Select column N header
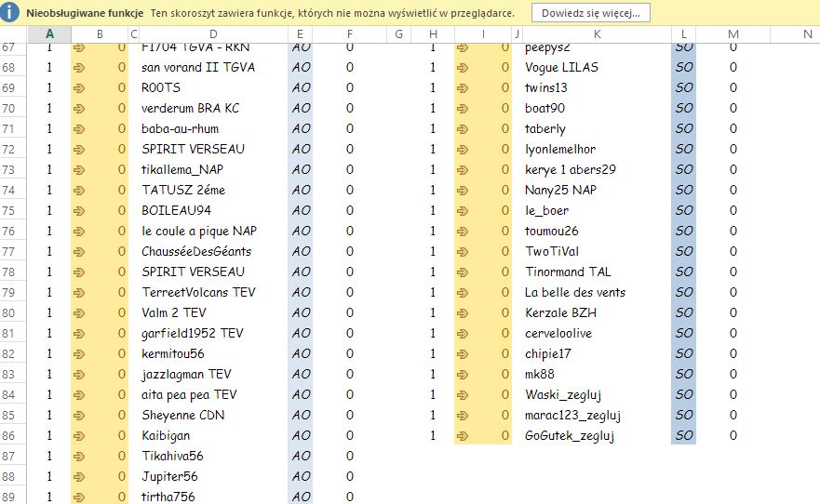 tap(793, 34)
